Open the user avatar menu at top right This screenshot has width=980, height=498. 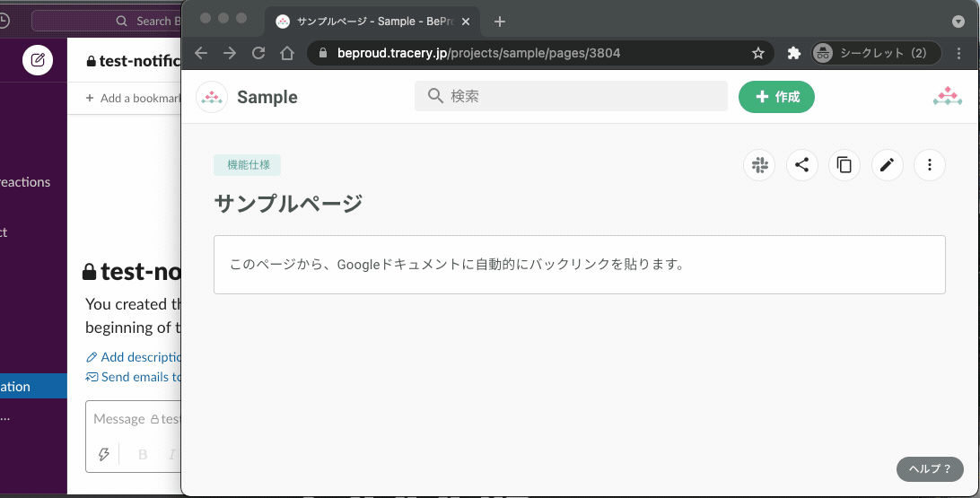[948, 96]
